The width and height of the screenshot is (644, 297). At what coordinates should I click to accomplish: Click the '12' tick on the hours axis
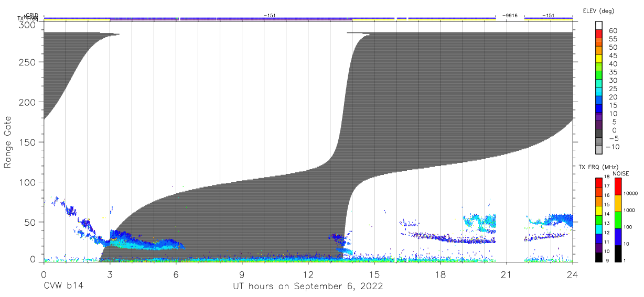(x=308, y=274)
